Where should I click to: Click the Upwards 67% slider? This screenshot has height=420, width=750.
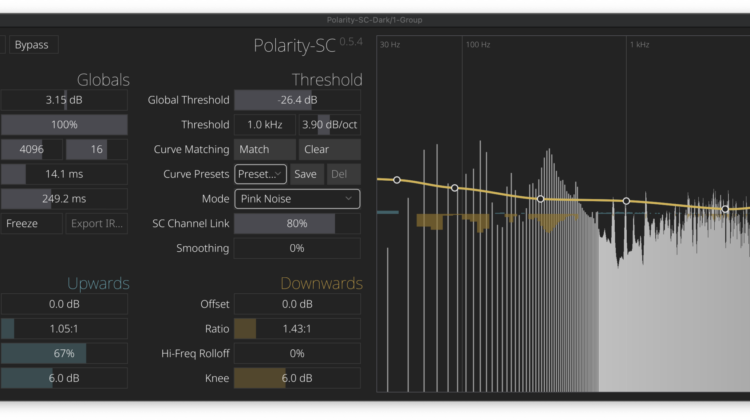(64, 354)
